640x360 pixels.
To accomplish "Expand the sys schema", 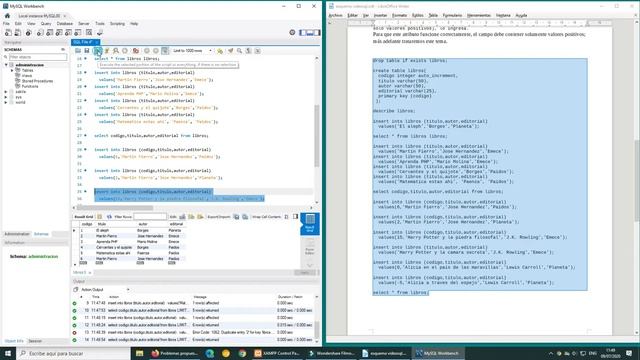I will pyautogui.click(x=6, y=97).
